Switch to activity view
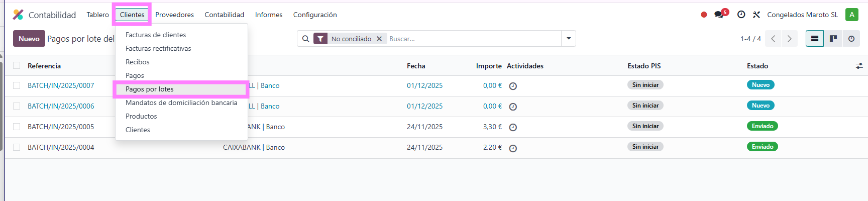Viewport: 868px width, 201px height. (851, 39)
